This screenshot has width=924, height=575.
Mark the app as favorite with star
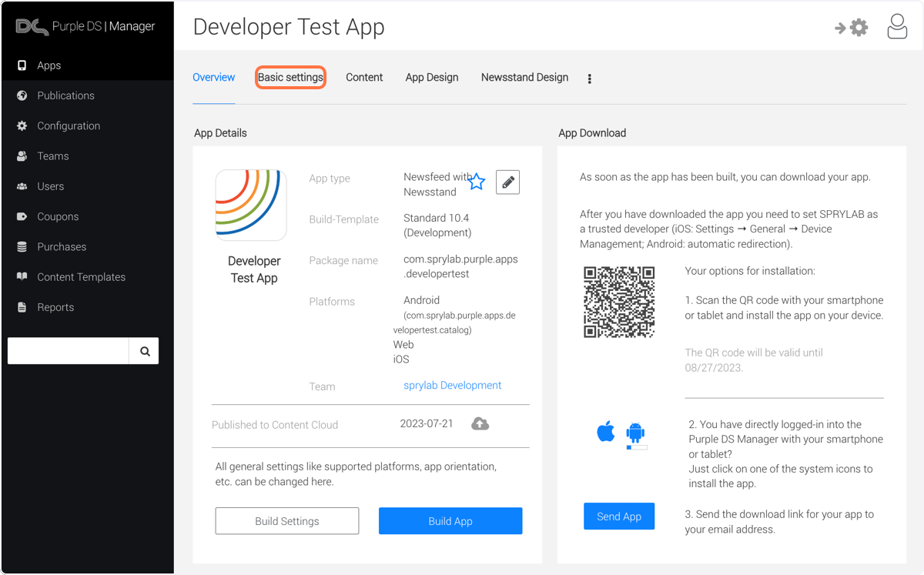(477, 182)
